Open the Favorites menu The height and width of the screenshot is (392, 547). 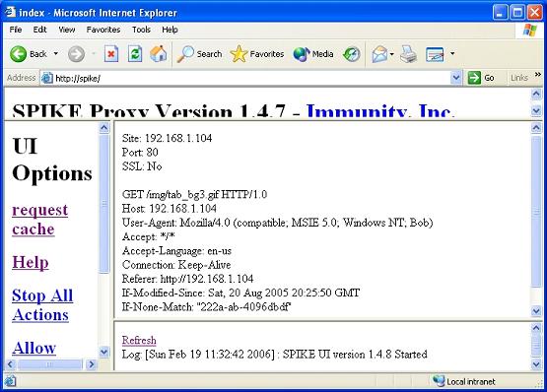point(103,30)
